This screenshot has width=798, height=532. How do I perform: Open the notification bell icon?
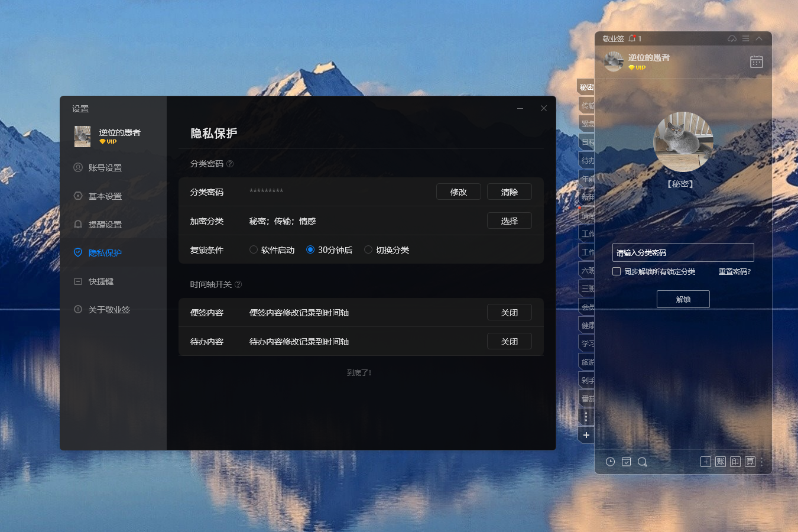click(x=632, y=38)
